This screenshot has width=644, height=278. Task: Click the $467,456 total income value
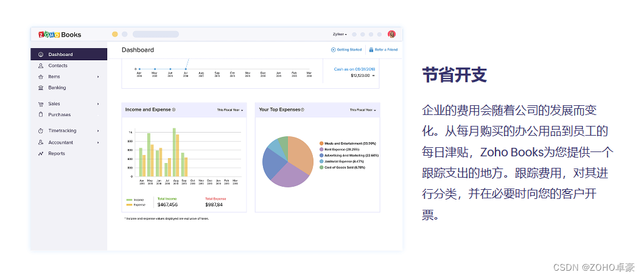(167, 204)
